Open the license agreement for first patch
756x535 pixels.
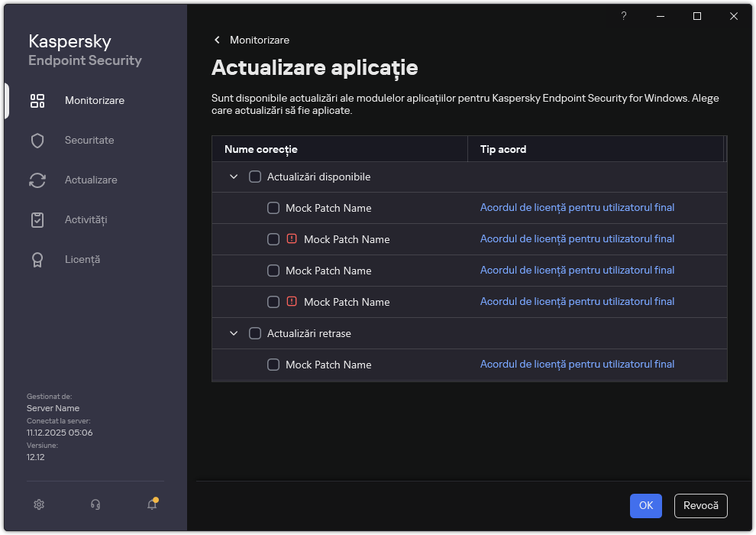(577, 207)
